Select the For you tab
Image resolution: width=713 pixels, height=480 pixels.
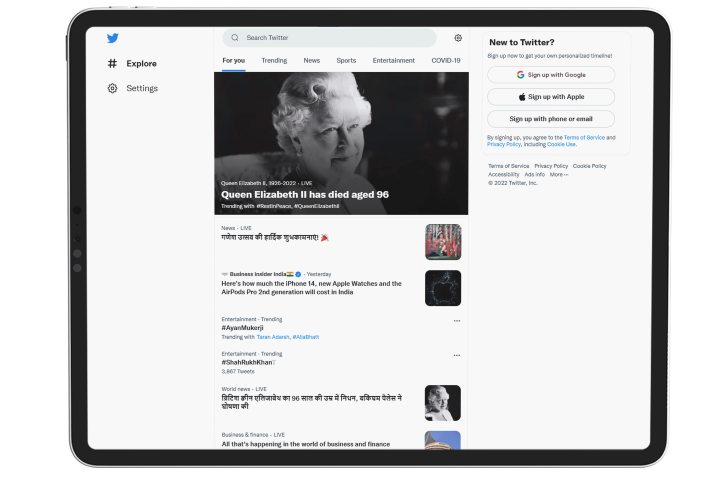pyautogui.click(x=234, y=60)
